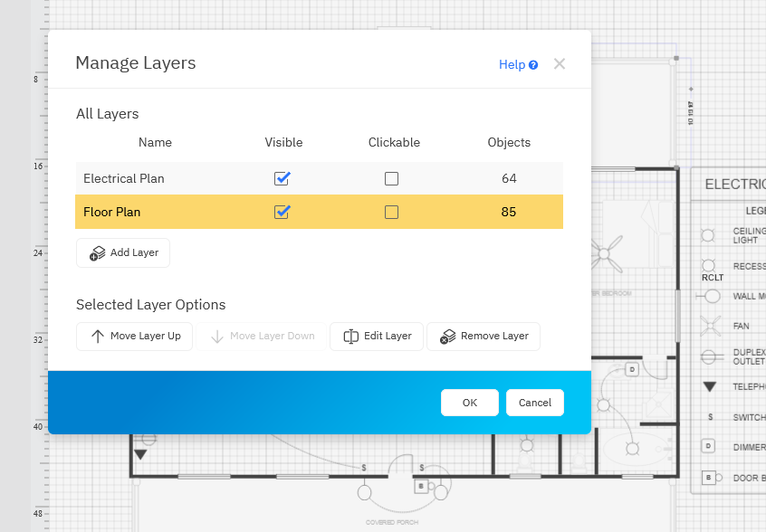Open the Help link

(x=512, y=65)
